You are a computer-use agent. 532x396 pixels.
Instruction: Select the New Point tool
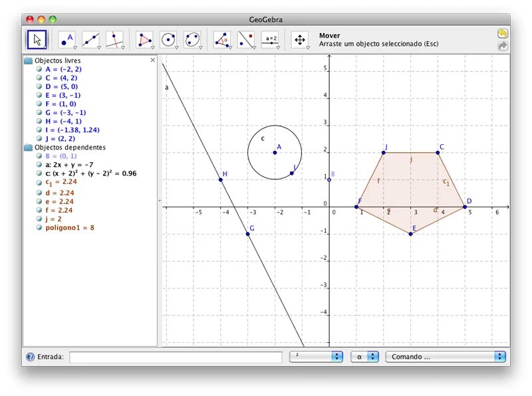coord(66,40)
